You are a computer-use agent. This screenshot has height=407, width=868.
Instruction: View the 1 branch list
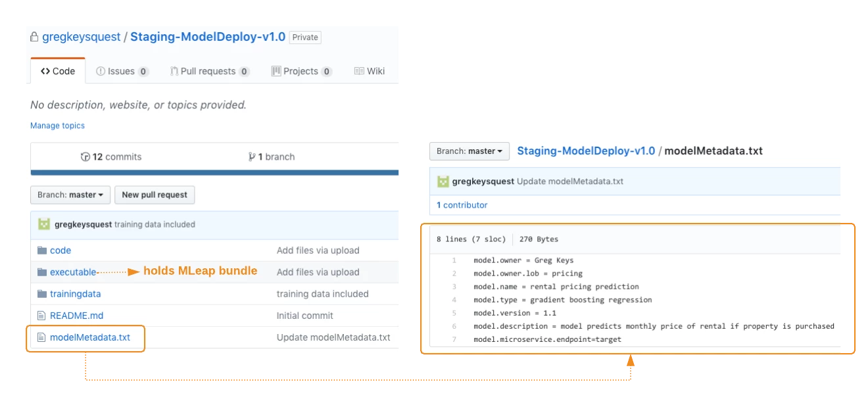click(x=271, y=156)
